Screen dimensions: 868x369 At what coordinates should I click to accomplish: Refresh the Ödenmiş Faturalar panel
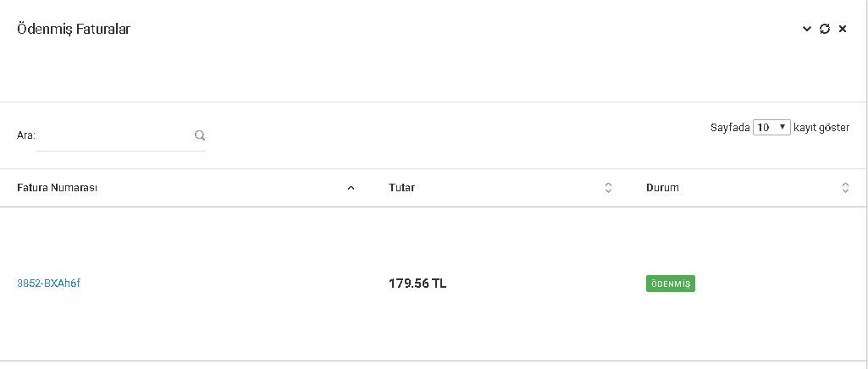825,29
